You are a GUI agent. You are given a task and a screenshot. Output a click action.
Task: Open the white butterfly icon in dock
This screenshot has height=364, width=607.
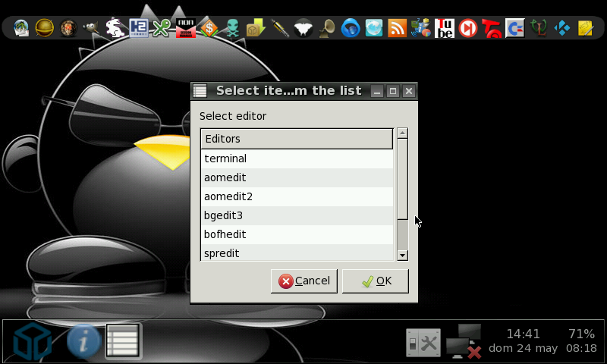point(303,28)
